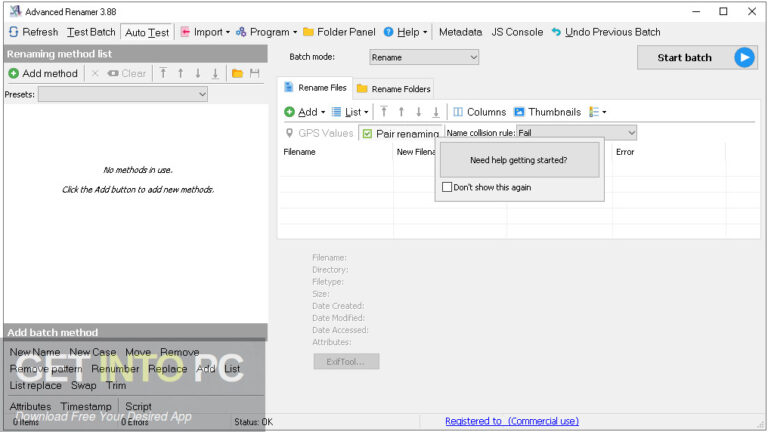Click the delete method X icon
Image resolution: width=768 pixels, height=432 pixels.
point(95,73)
